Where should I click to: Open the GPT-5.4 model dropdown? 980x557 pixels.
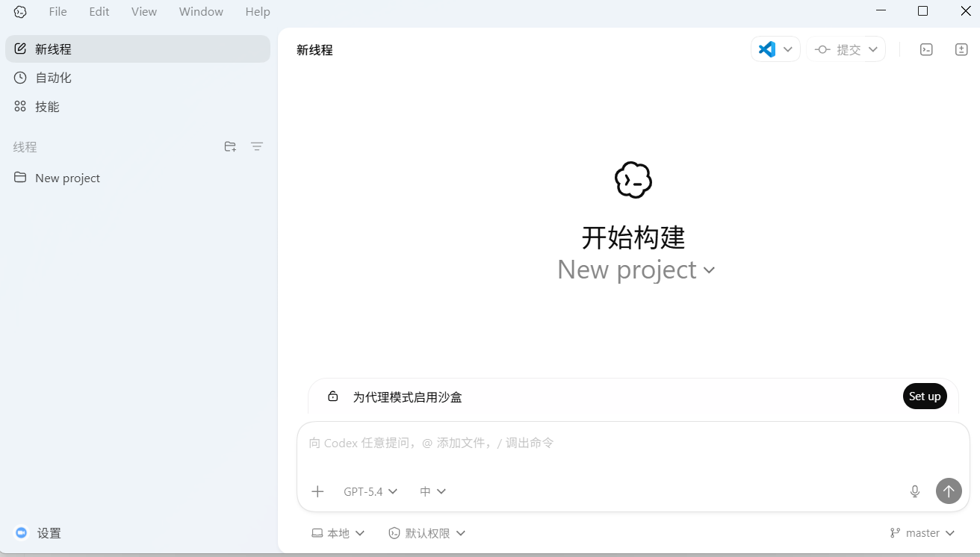(370, 491)
